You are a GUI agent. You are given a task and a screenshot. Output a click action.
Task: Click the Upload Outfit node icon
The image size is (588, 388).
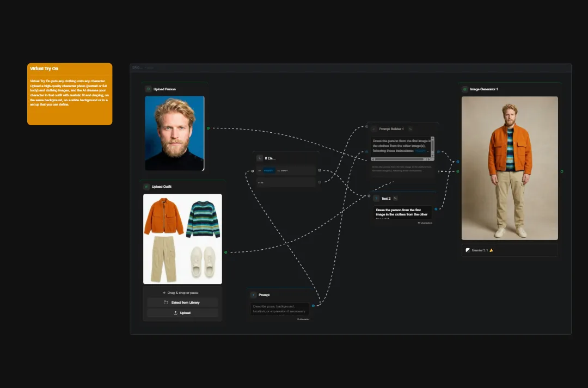pyautogui.click(x=146, y=186)
